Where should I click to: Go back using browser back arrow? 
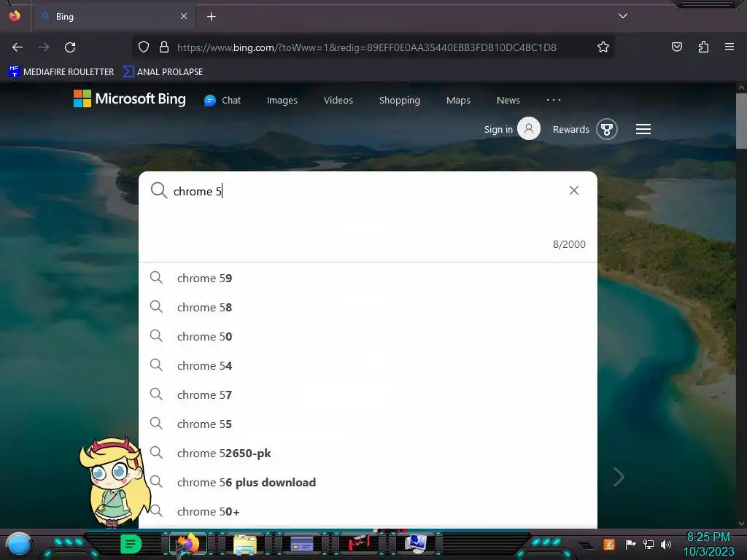(18, 47)
